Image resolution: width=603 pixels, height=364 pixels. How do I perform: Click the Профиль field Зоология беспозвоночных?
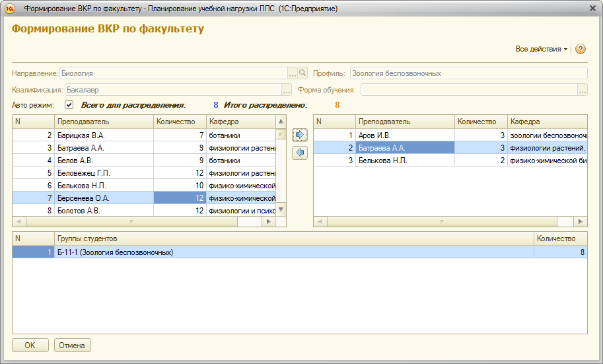[x=468, y=73]
